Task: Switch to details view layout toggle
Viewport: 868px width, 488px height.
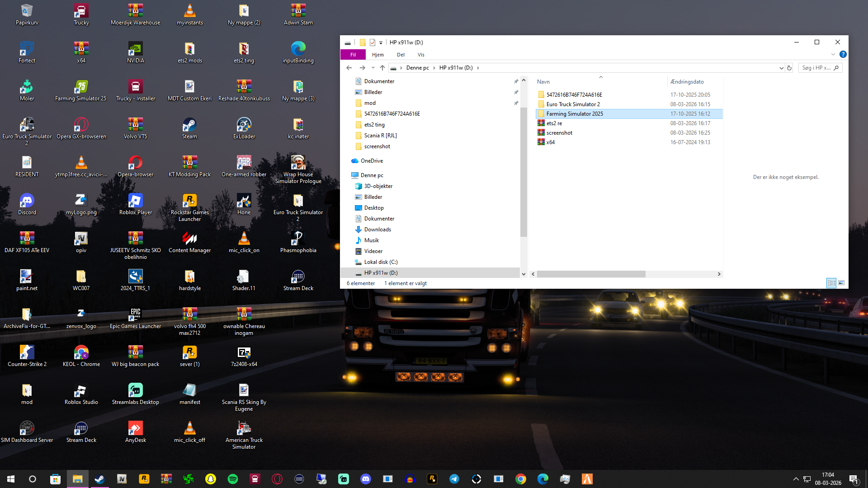Action: 831,283
